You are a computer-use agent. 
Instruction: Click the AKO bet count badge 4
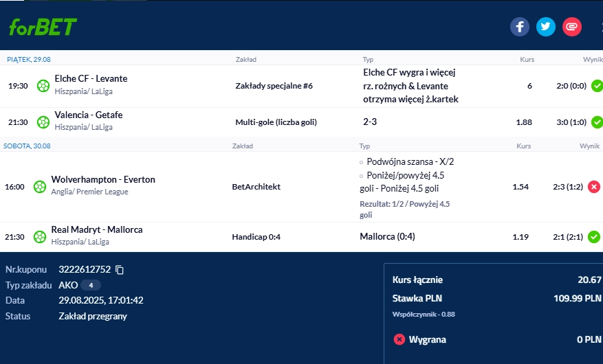[91, 285]
